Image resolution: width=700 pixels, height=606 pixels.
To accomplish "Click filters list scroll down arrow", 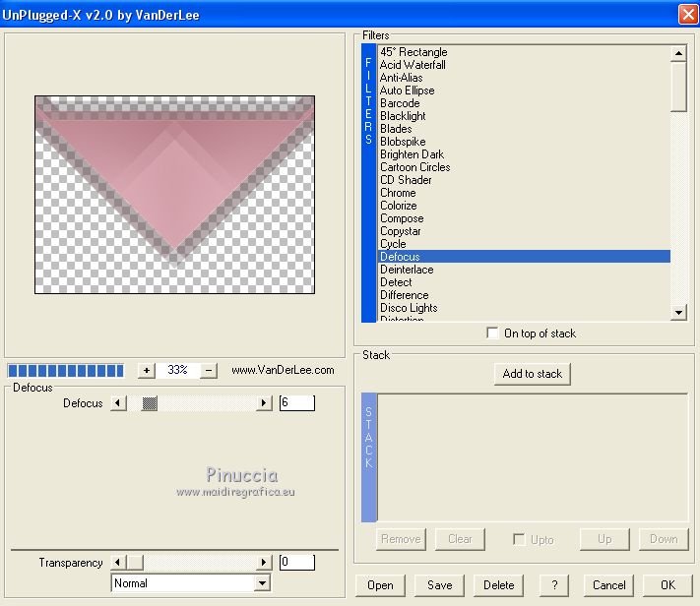I will pyautogui.click(x=678, y=313).
